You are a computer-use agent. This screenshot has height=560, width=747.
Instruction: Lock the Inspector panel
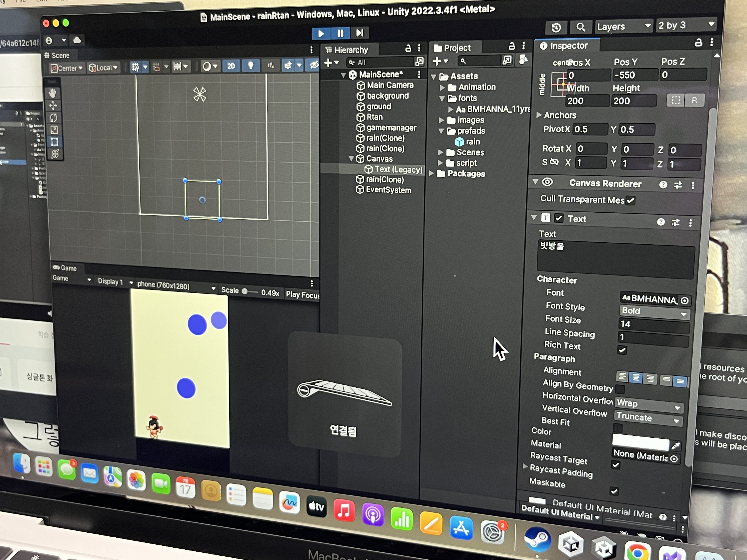coord(698,43)
